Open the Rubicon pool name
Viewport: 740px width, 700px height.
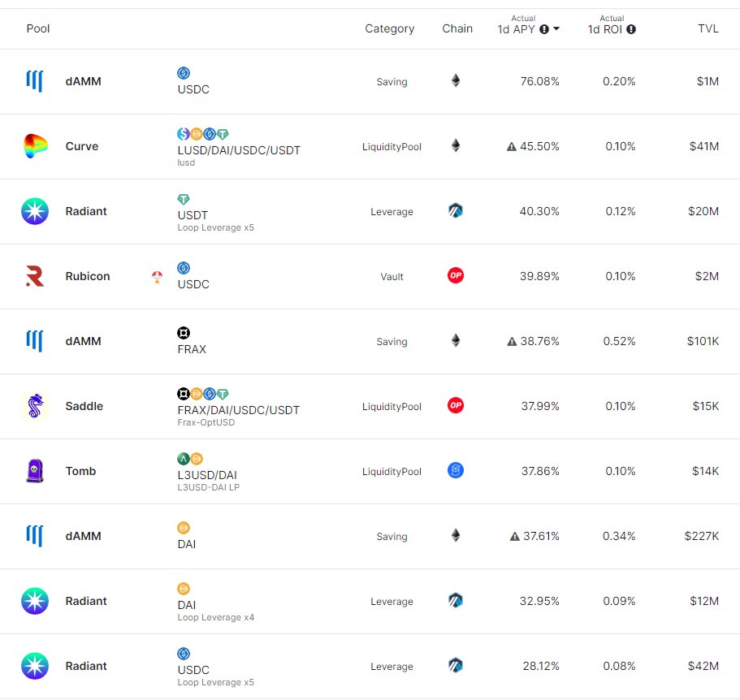coord(88,276)
